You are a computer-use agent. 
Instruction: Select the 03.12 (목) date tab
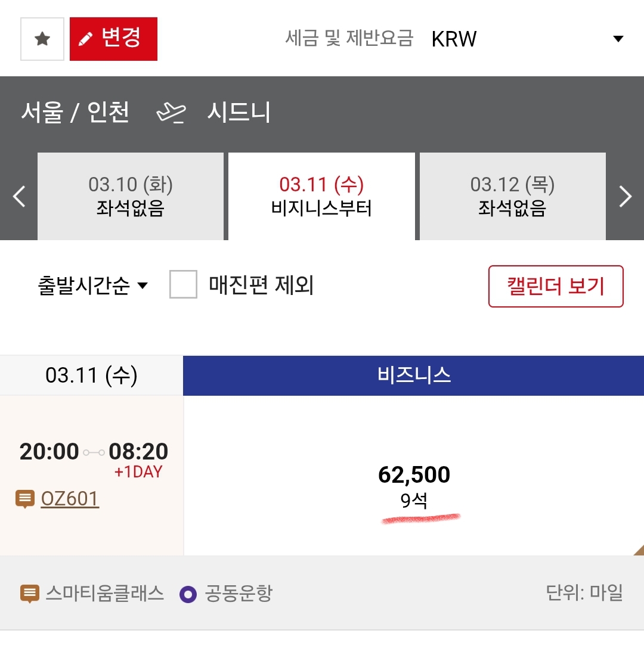(x=512, y=196)
